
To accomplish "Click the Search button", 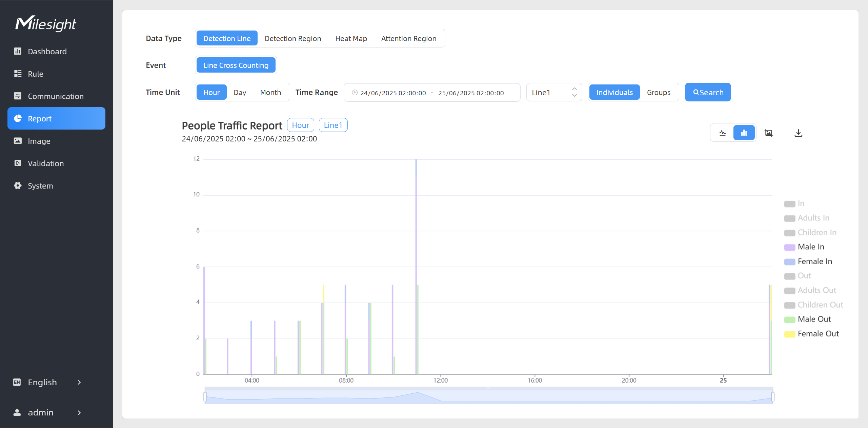I will coord(708,93).
